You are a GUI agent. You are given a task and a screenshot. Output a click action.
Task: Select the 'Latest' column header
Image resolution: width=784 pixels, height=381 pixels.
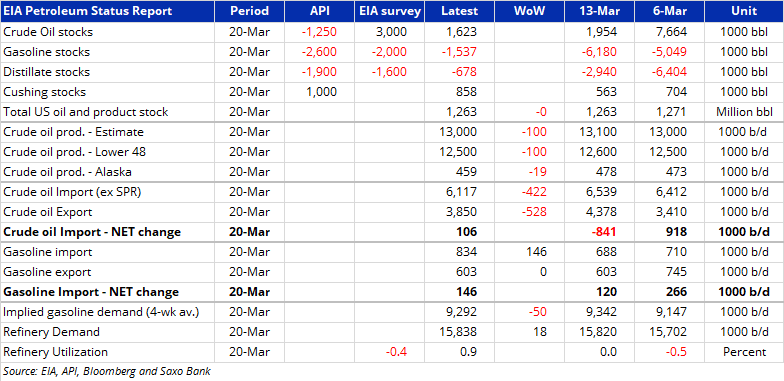(x=460, y=11)
